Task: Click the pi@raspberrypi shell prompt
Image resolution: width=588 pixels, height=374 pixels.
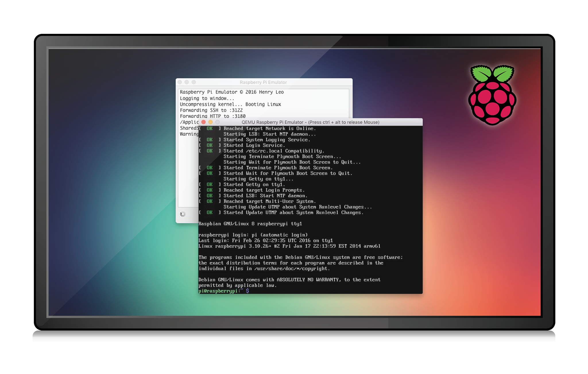Action: tap(224, 291)
